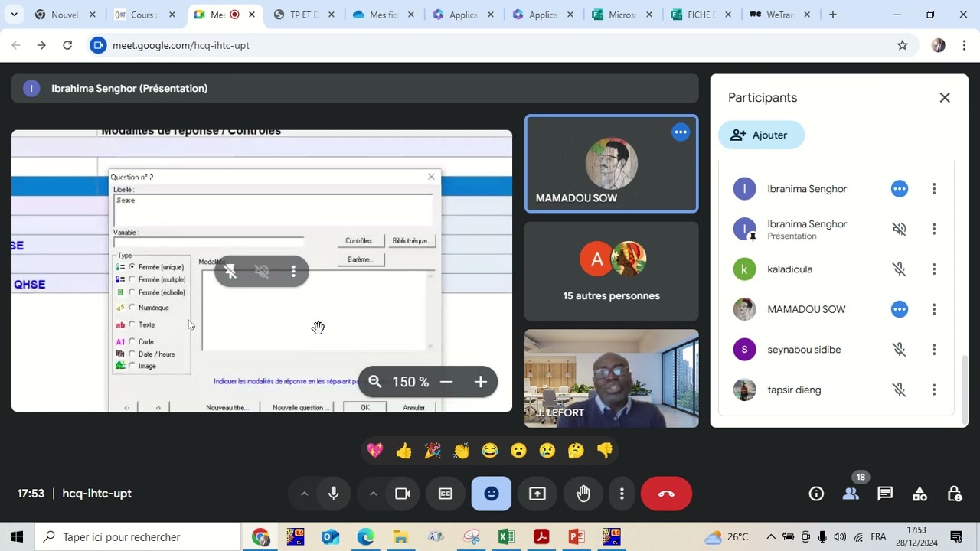Switch to the Cours browser tab

tap(142, 15)
